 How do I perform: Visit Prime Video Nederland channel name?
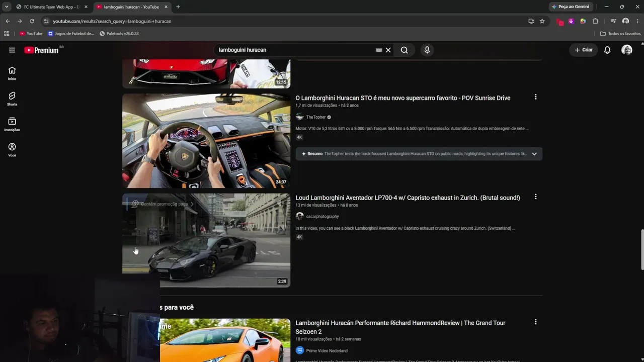[x=327, y=351]
